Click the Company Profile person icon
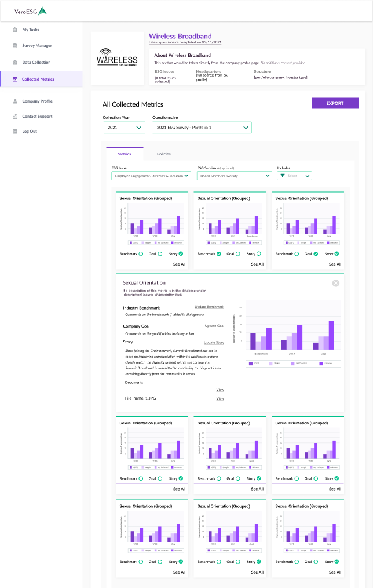This screenshot has height=588, width=373. click(14, 101)
